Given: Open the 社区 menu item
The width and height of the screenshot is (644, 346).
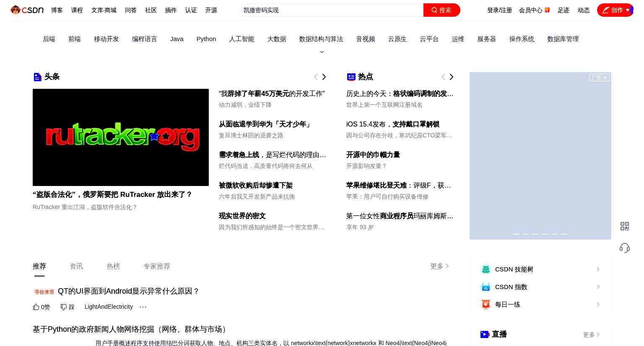Looking at the screenshot, I should (151, 10).
